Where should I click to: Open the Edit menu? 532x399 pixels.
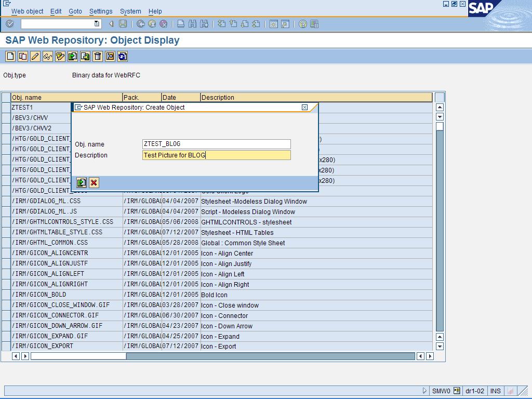coord(56,11)
